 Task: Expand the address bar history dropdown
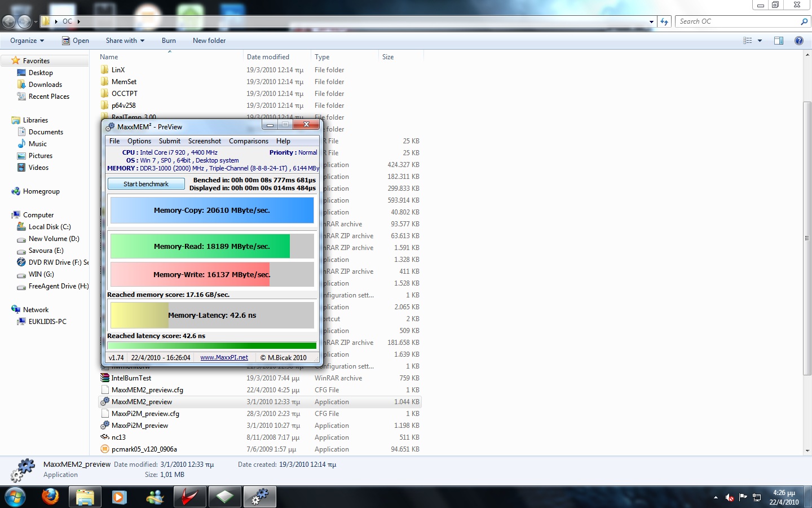tap(651, 21)
